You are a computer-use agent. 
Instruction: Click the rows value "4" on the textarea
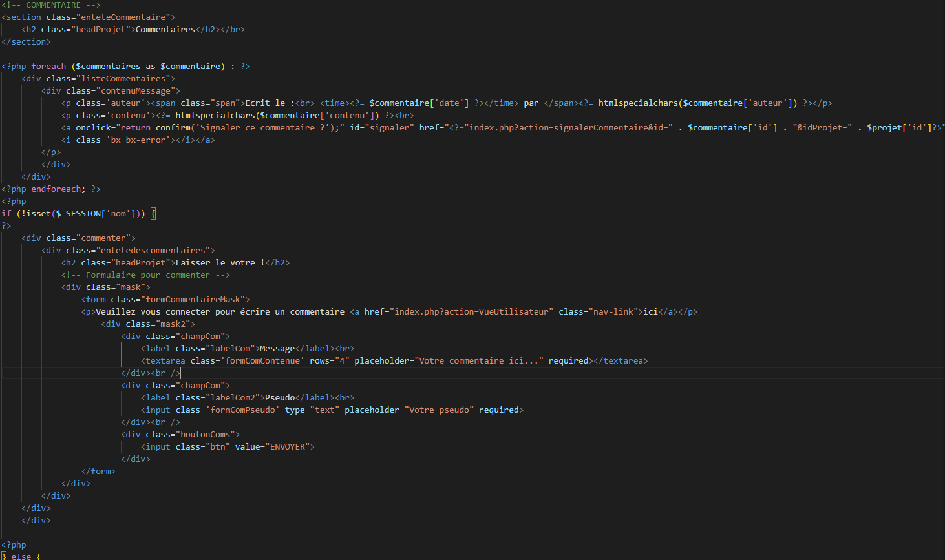pyautogui.click(x=342, y=361)
